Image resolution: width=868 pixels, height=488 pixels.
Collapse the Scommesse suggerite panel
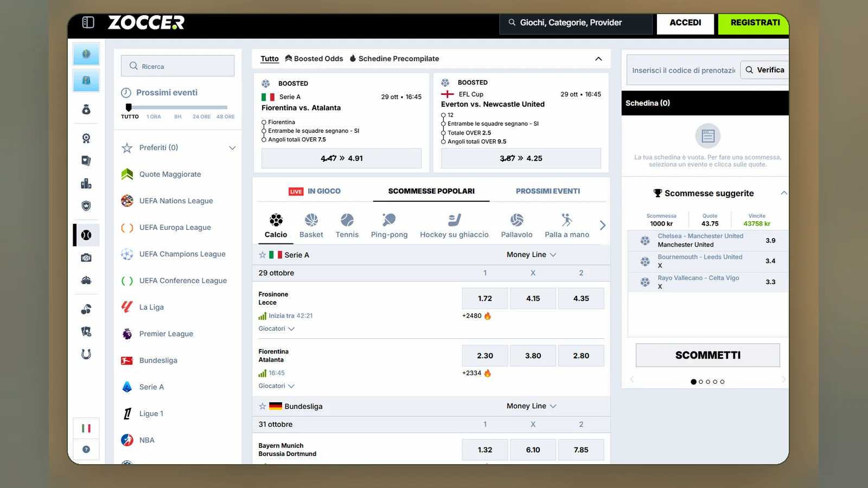pos(783,193)
